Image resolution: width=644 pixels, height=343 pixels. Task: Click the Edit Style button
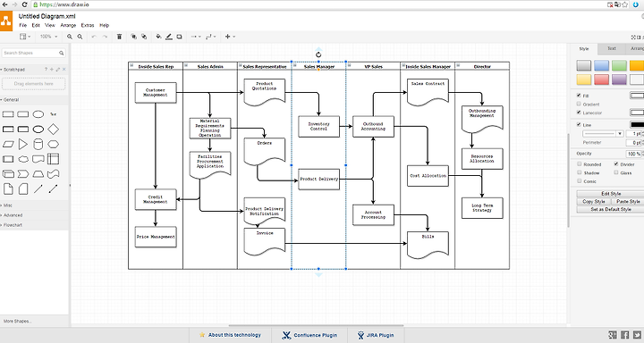(611, 193)
